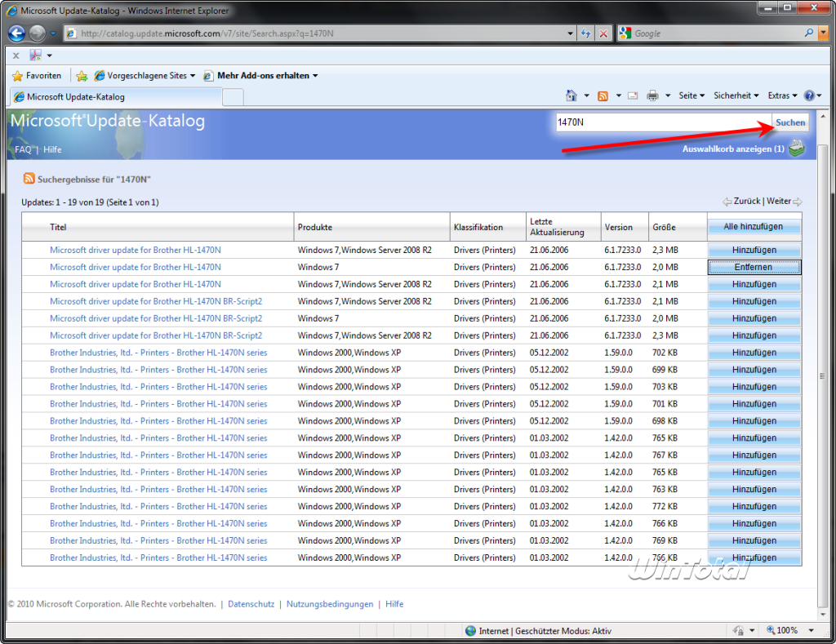Screen dimensions: 836x644
Task: Open the Favoriten button in favorites bar
Action: coord(37,76)
